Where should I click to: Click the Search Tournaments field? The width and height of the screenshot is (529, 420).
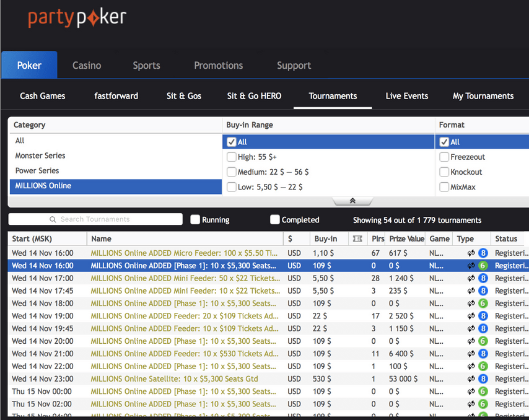[95, 219]
